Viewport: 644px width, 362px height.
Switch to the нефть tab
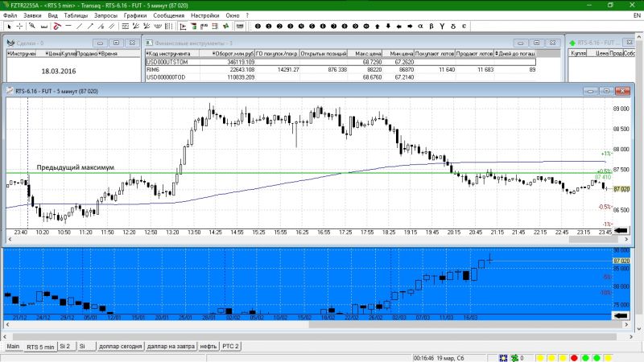coord(208,346)
